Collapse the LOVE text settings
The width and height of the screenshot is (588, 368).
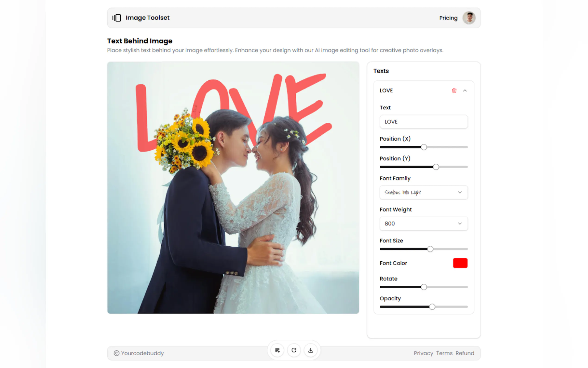(465, 91)
